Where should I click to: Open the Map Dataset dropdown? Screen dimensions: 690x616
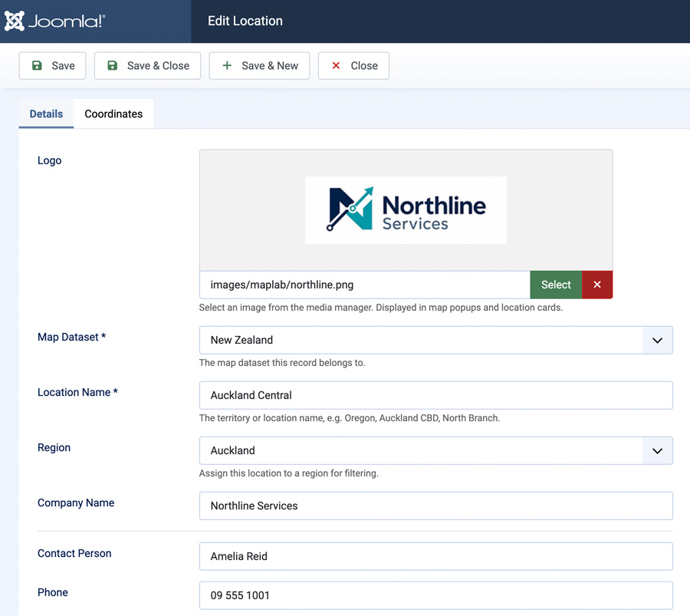pyautogui.click(x=435, y=340)
